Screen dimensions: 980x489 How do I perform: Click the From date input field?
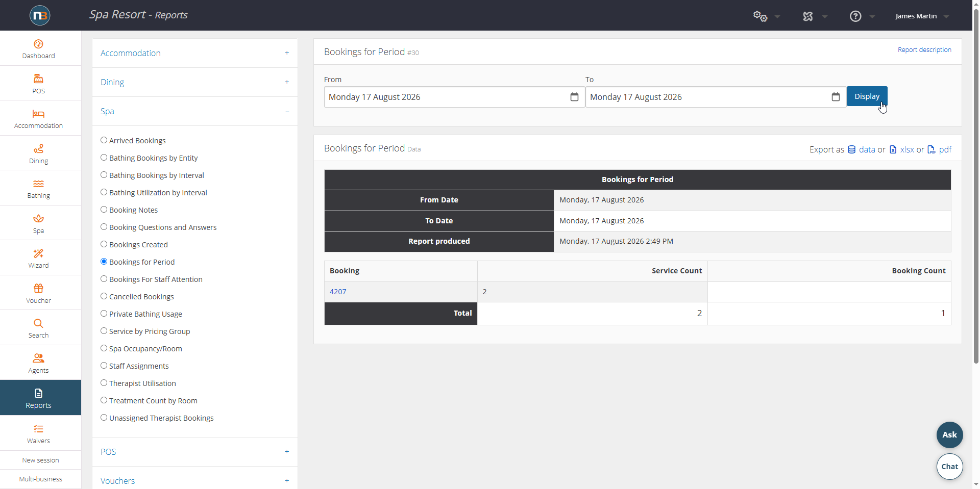[x=454, y=97]
